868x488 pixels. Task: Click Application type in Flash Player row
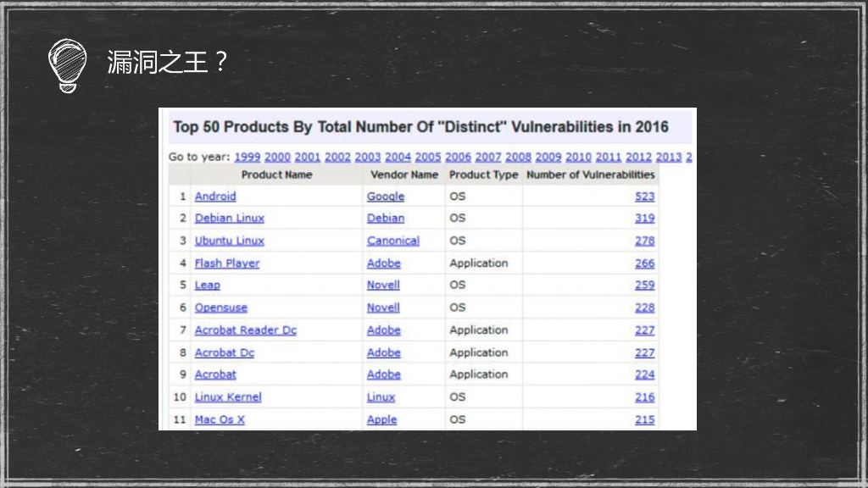478,263
